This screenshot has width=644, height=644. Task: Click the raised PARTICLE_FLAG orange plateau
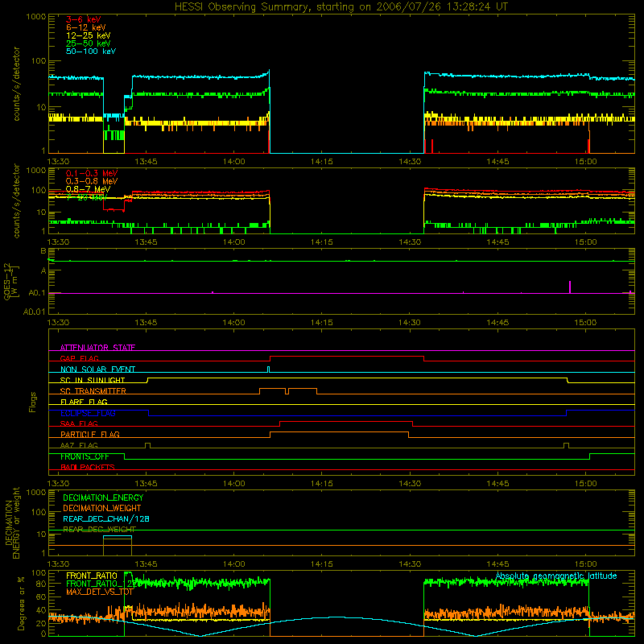[x=339, y=432]
